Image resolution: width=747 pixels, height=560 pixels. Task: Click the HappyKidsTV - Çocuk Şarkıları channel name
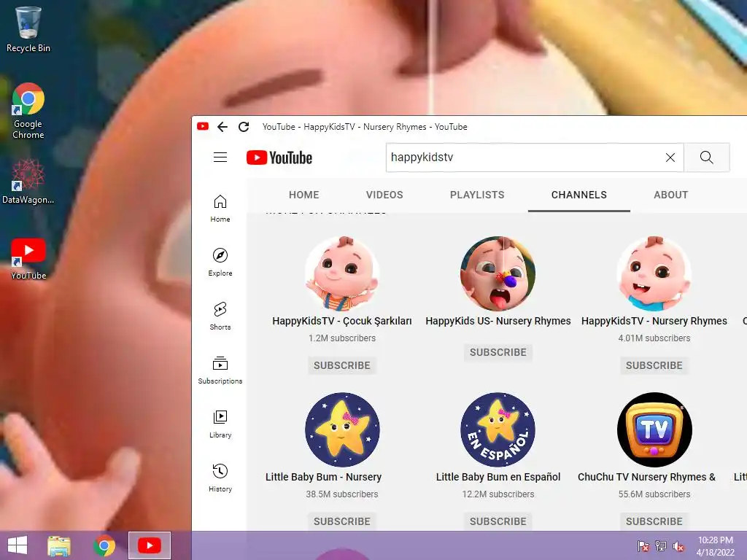tap(342, 321)
